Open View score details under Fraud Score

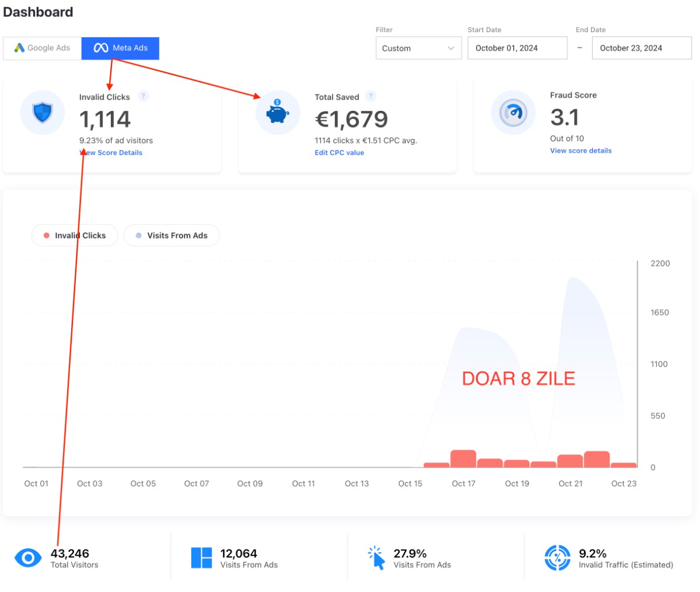pos(581,150)
